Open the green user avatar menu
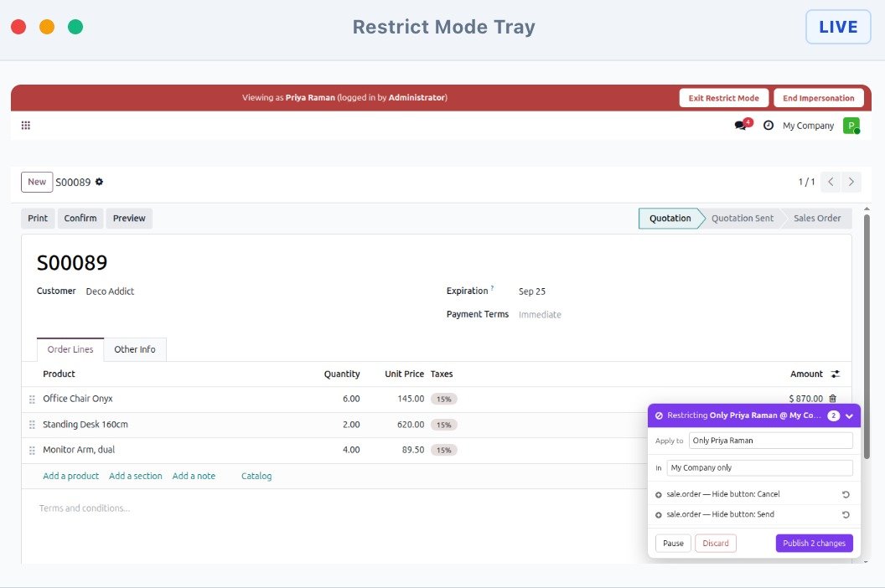Screen dimensions: 885x588 (851, 126)
